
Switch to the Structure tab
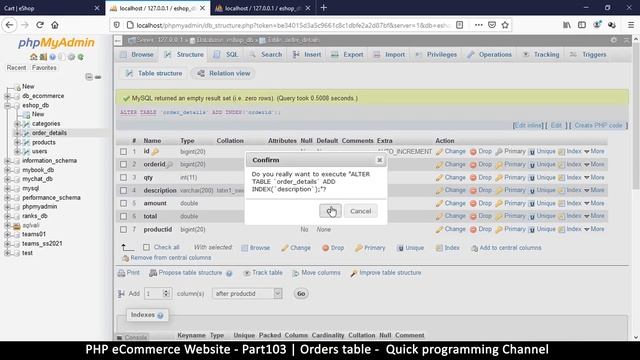tap(184, 55)
